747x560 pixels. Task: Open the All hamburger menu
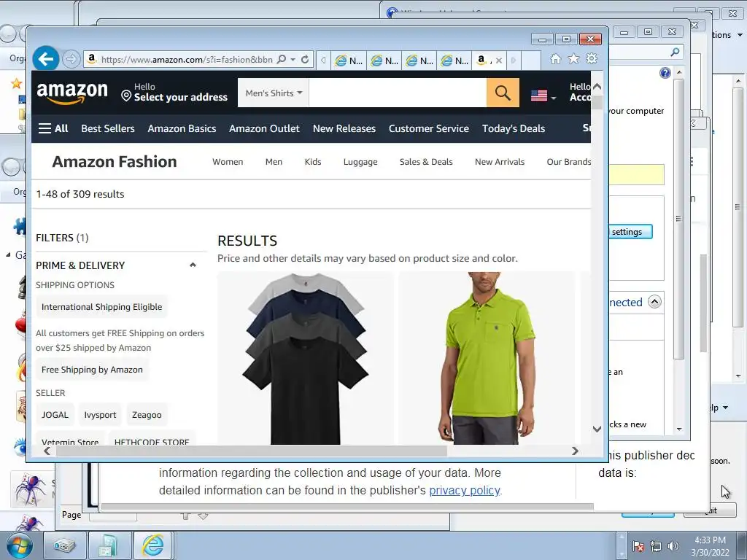[x=53, y=128]
